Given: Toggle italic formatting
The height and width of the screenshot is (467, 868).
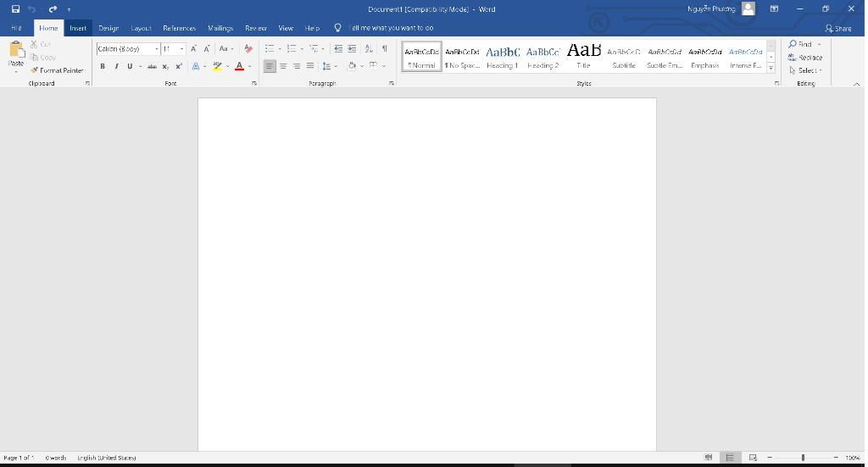Looking at the screenshot, I should 116,66.
